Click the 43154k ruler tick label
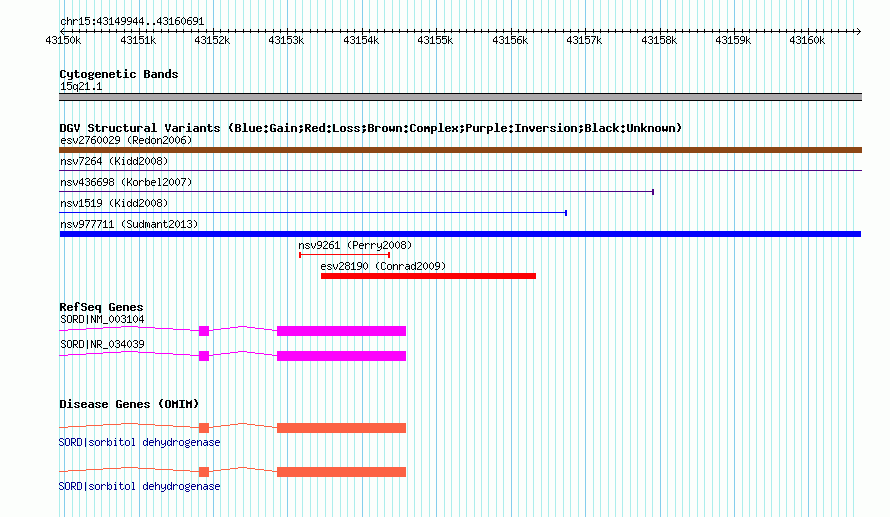This screenshot has width=890, height=517. click(361, 40)
